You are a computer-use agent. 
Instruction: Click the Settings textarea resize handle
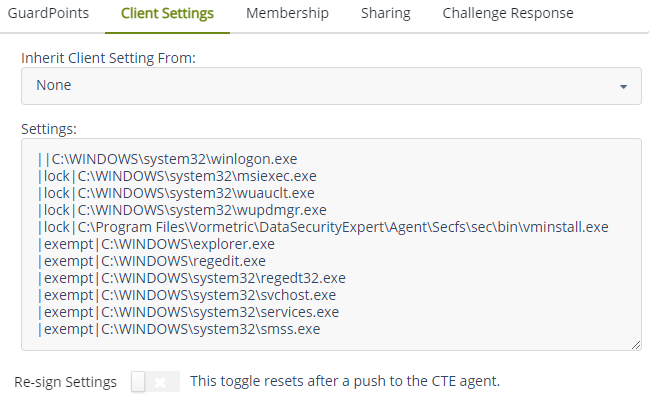pyautogui.click(x=636, y=345)
